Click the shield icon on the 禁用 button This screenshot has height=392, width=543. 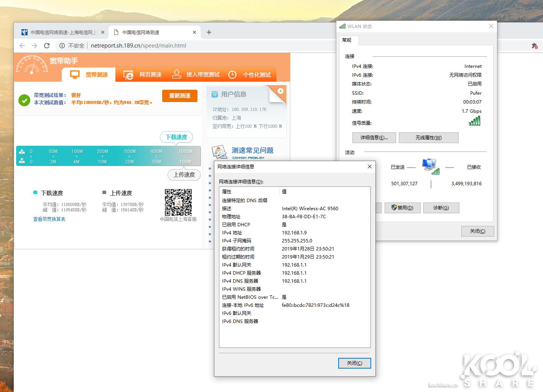click(x=394, y=208)
